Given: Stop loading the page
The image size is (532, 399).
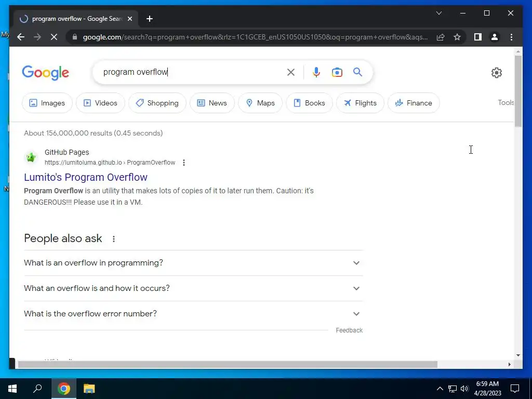Looking at the screenshot, I should (54, 37).
